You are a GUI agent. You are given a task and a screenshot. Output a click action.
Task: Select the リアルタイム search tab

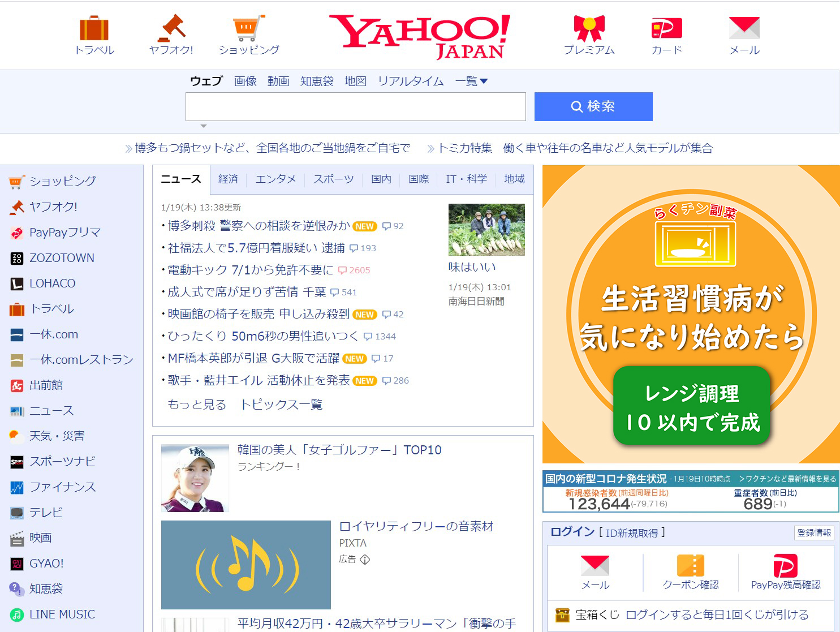[411, 81]
